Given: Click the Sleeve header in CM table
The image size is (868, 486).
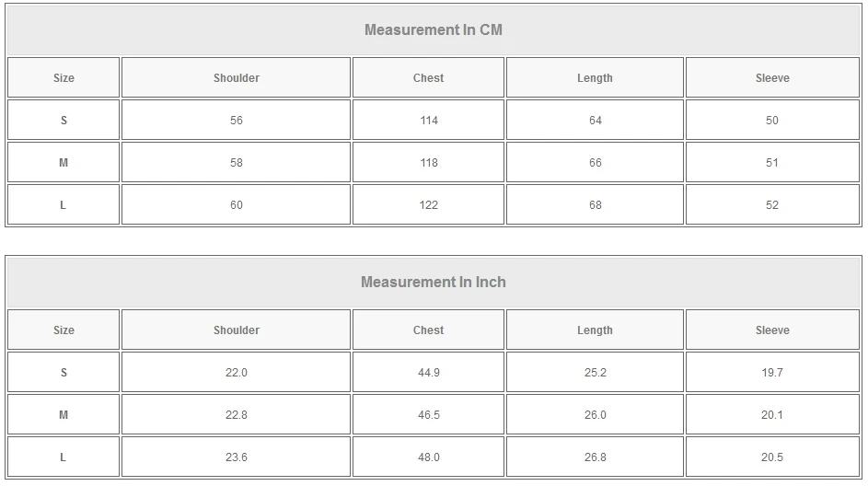Looking at the screenshot, I should tap(772, 78).
